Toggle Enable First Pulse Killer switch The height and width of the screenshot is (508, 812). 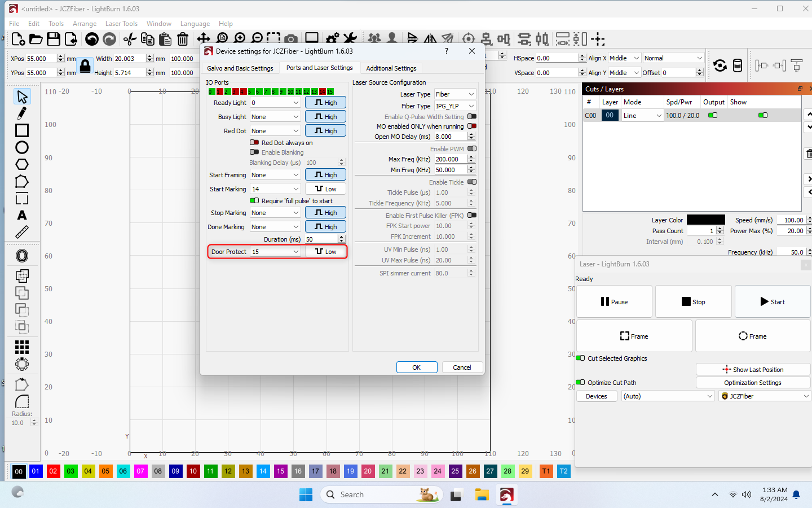[472, 216]
